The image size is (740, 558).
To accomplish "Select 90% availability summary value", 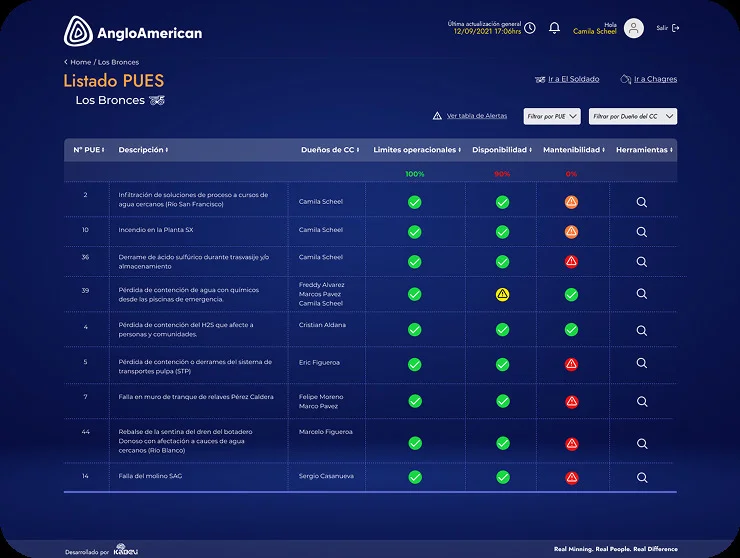I will 502,174.
